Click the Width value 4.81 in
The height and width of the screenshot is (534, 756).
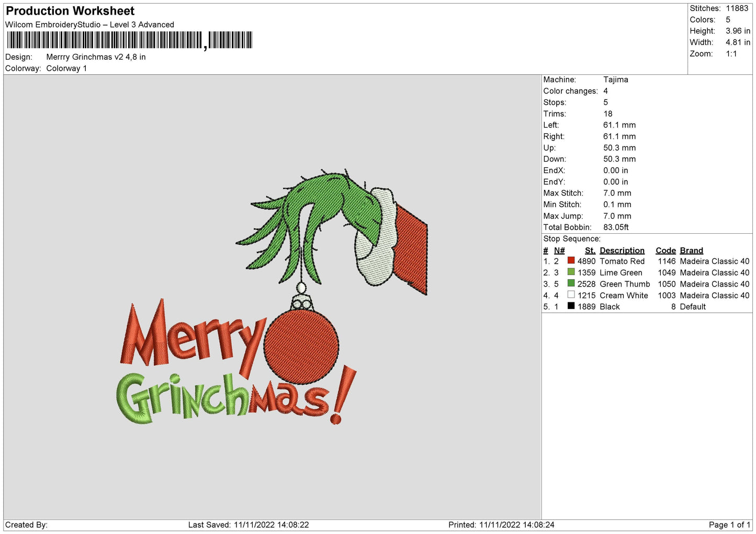738,42
